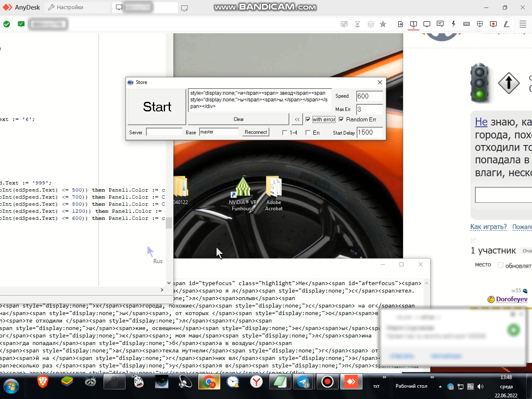Click the << button in Store window
Screen dimensions: 532x399
pos(297,119)
